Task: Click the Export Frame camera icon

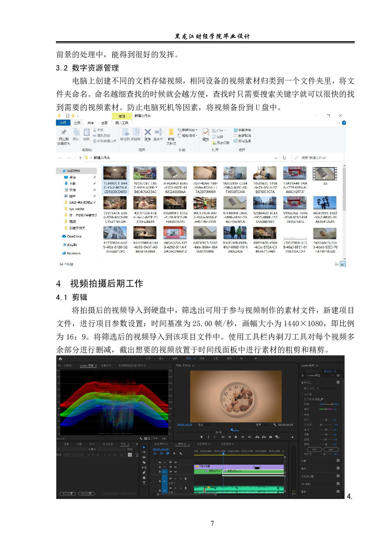Action: pos(270,437)
